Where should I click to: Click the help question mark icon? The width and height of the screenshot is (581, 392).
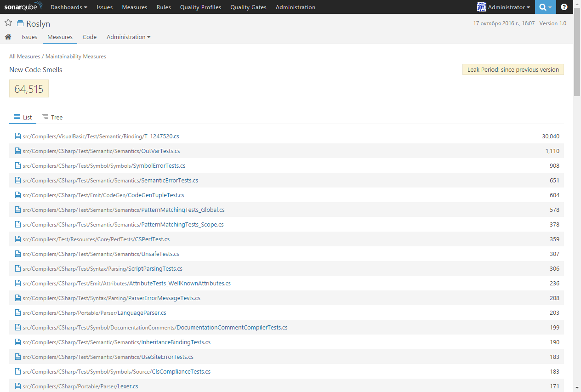coord(564,7)
